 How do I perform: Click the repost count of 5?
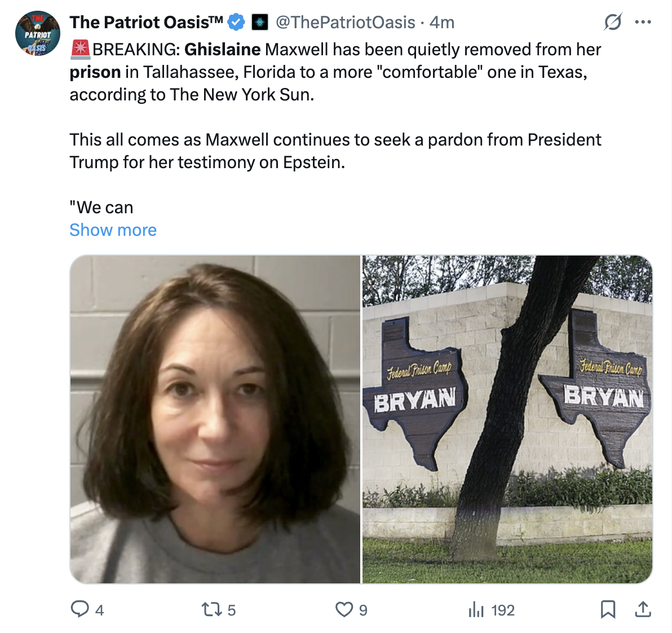(x=232, y=610)
